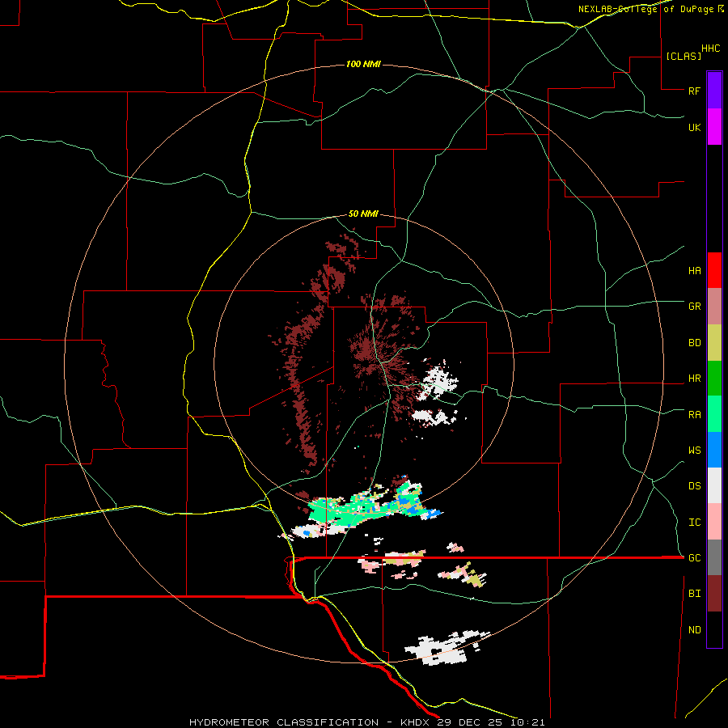Viewport: 728px width, 728px height.
Task: Select the GR graupel color swatch
Action: pyautogui.click(x=714, y=307)
